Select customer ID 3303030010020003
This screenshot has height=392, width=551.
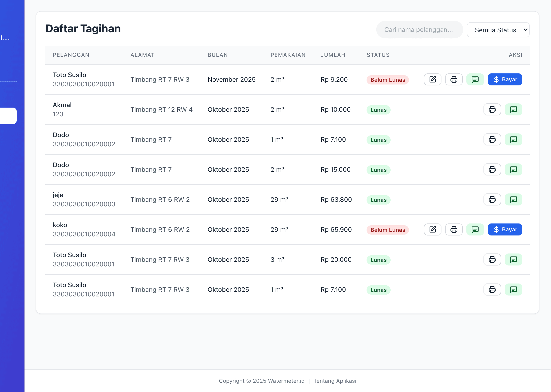(x=84, y=204)
